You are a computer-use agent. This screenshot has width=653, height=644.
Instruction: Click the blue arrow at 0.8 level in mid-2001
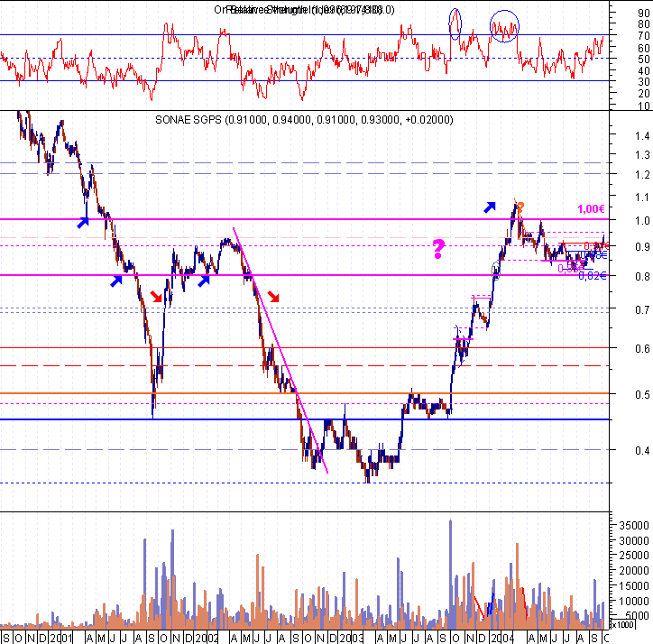click(x=116, y=281)
